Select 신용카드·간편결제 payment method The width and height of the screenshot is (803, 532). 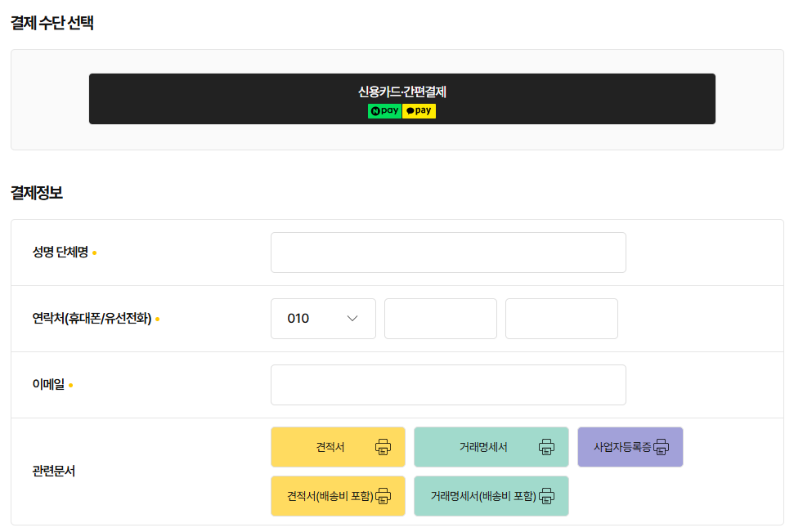pyautogui.click(x=401, y=92)
